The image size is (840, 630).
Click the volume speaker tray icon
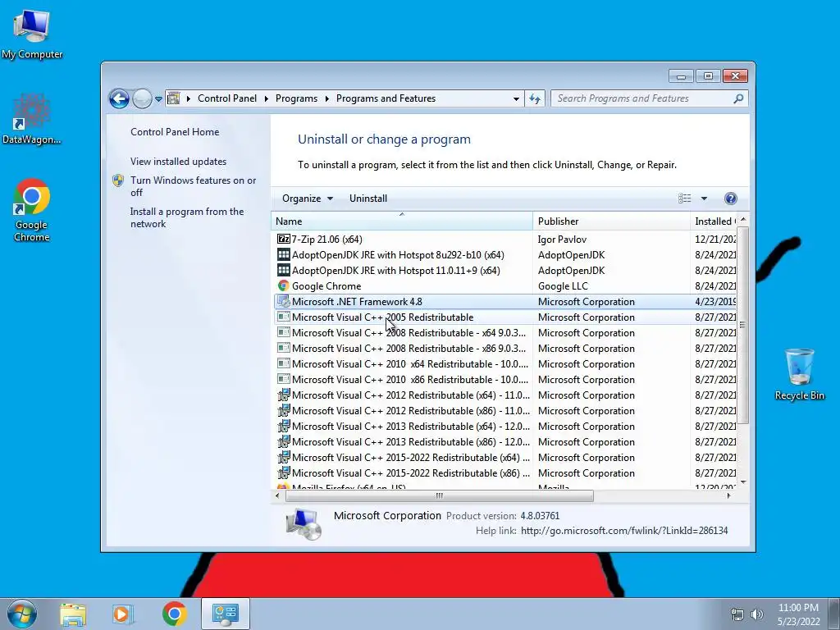click(757, 614)
